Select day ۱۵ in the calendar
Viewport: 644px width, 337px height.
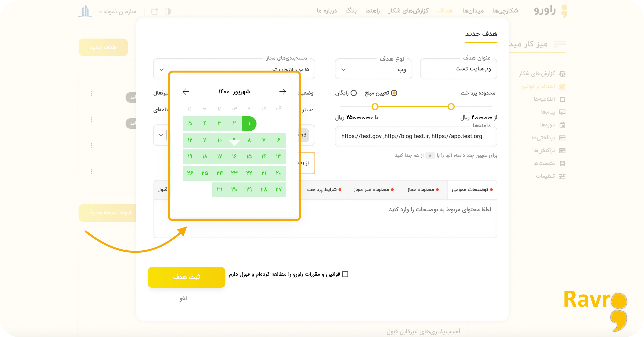point(249,157)
